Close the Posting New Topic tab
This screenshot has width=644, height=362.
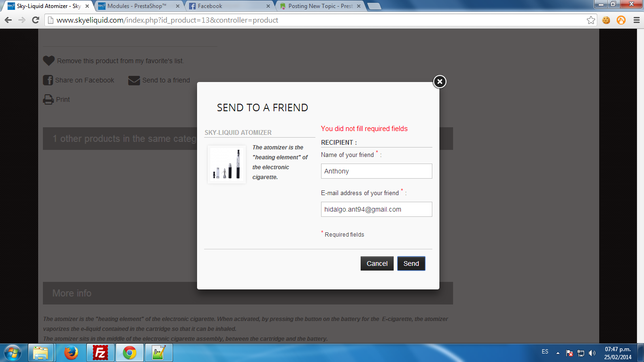(359, 6)
